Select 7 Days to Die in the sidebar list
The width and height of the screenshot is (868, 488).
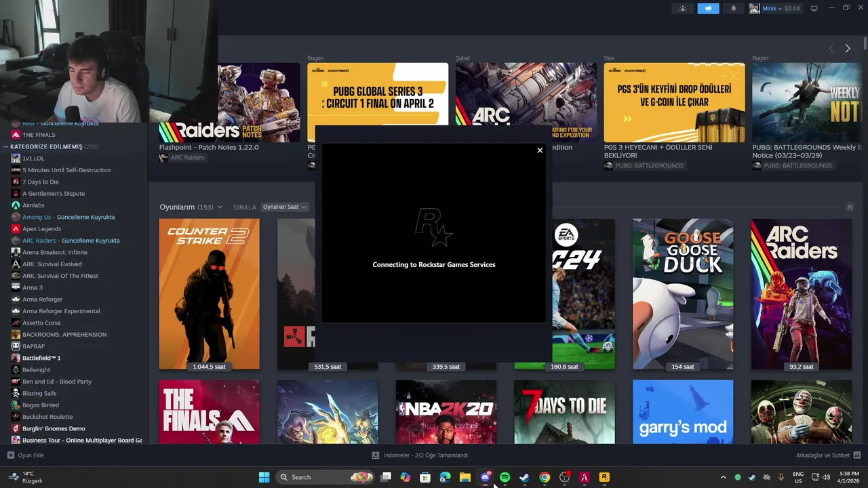coord(40,182)
